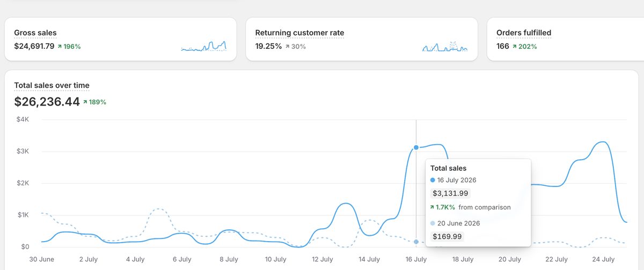Screen dimensions: 644x270
Task: Click the Gross sales sparkline chart
Action: coord(204,46)
